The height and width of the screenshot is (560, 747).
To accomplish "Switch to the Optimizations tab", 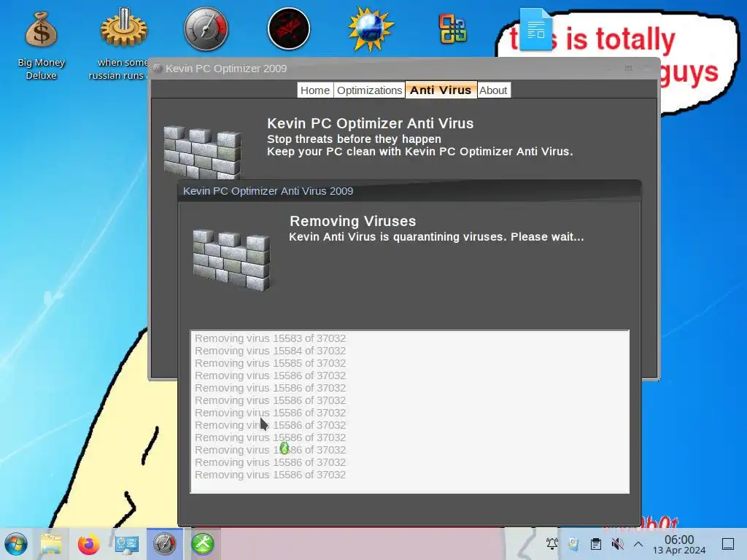I will click(369, 90).
